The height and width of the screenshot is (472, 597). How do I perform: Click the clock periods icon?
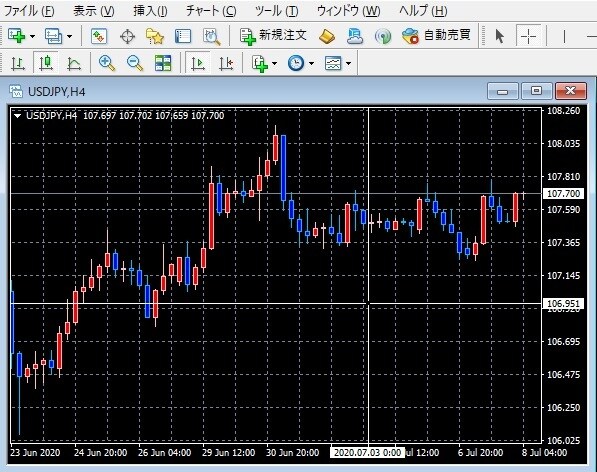click(296, 63)
